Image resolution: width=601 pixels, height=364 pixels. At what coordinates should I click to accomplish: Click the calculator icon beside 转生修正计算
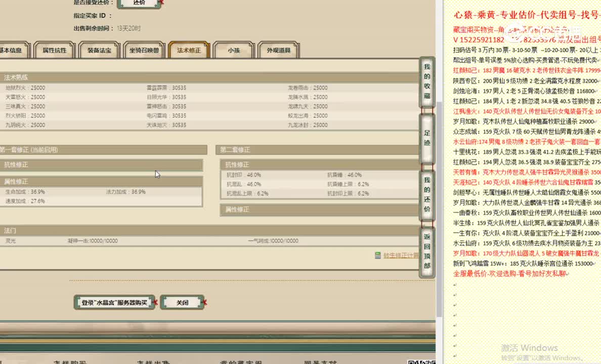coord(377,256)
